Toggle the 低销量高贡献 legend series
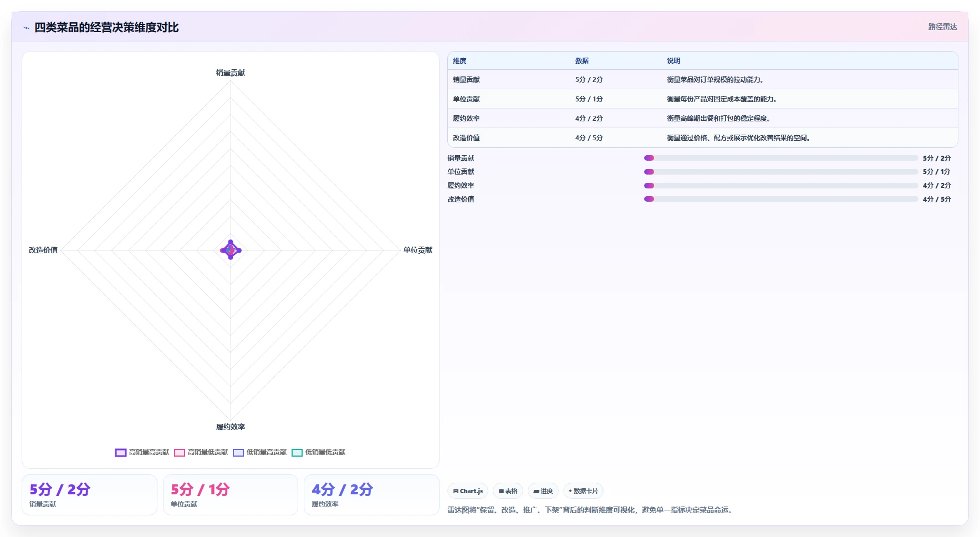 pyautogui.click(x=259, y=452)
